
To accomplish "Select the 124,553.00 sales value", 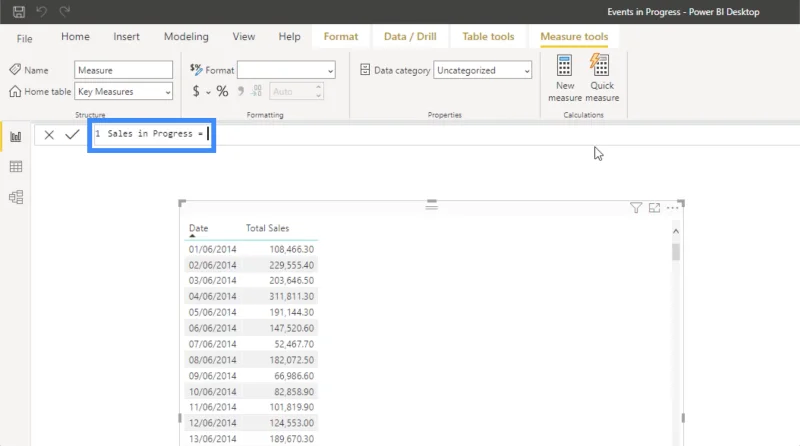I will point(292,423).
